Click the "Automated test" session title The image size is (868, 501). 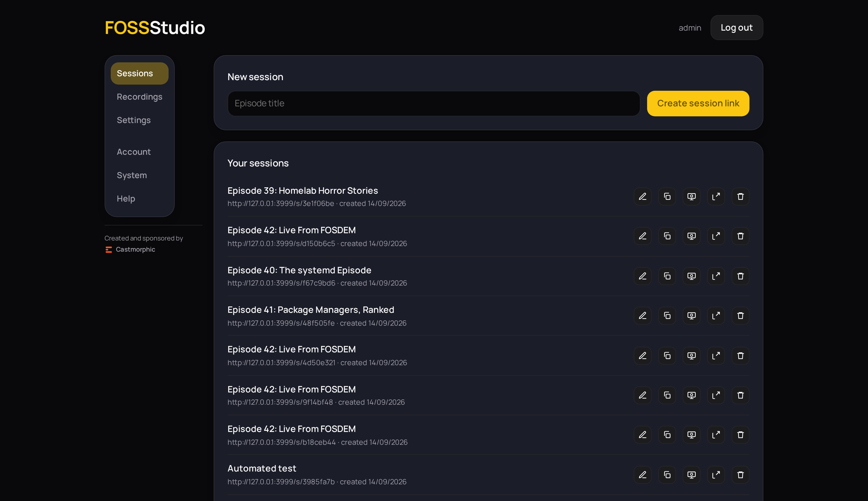coord(262,468)
